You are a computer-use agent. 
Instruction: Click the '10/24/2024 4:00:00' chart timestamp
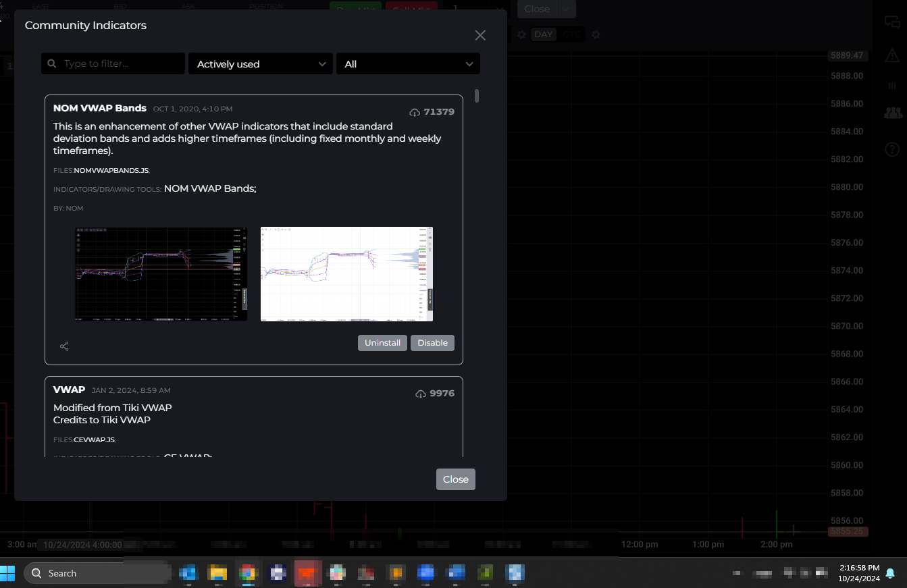pos(83,545)
